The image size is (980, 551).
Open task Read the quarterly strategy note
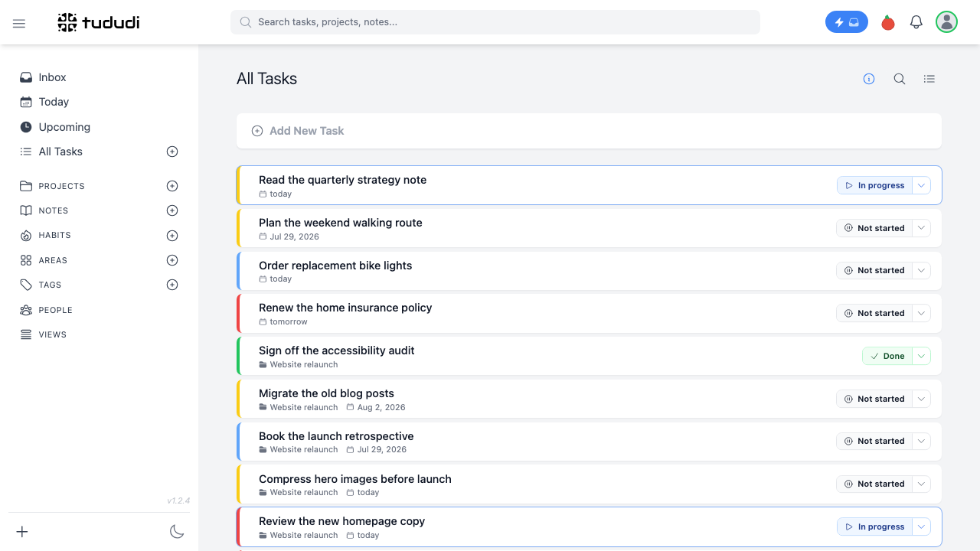pyautogui.click(x=342, y=180)
